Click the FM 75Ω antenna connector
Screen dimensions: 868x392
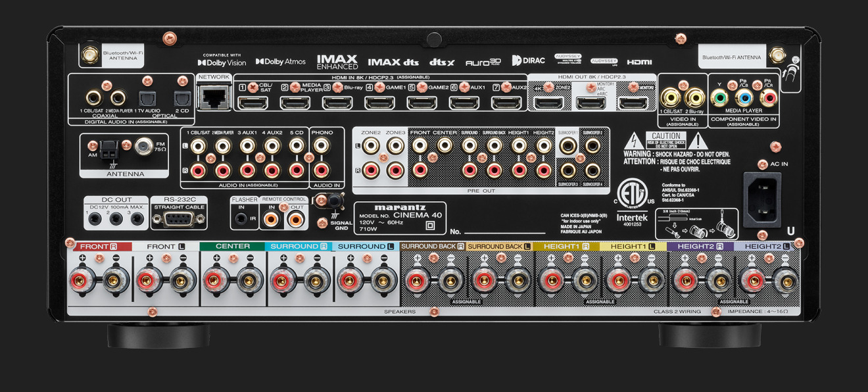point(143,147)
